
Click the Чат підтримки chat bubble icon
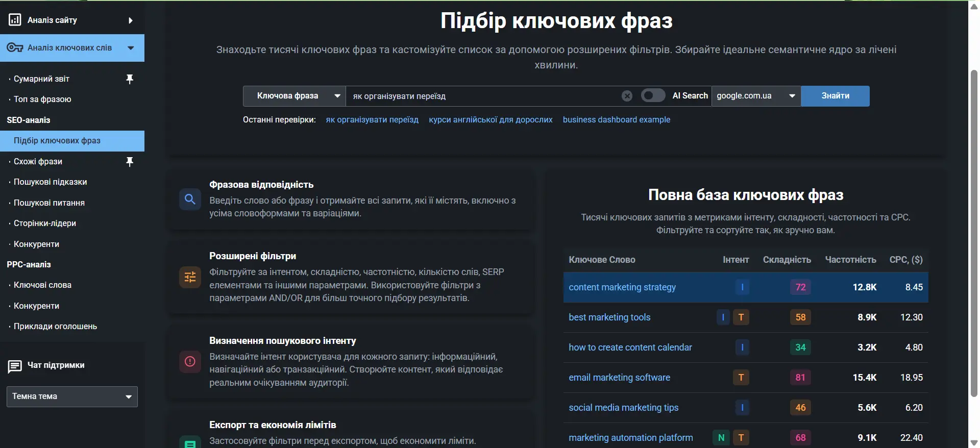click(x=15, y=366)
